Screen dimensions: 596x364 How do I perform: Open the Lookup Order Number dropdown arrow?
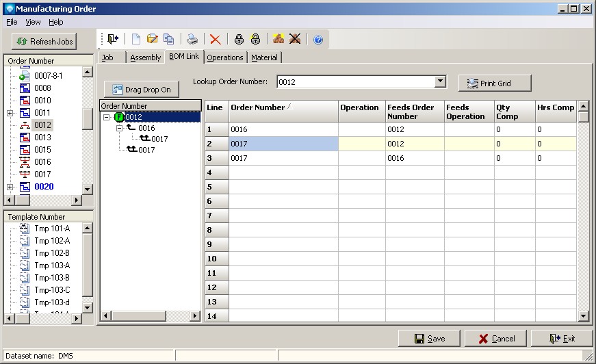point(440,81)
